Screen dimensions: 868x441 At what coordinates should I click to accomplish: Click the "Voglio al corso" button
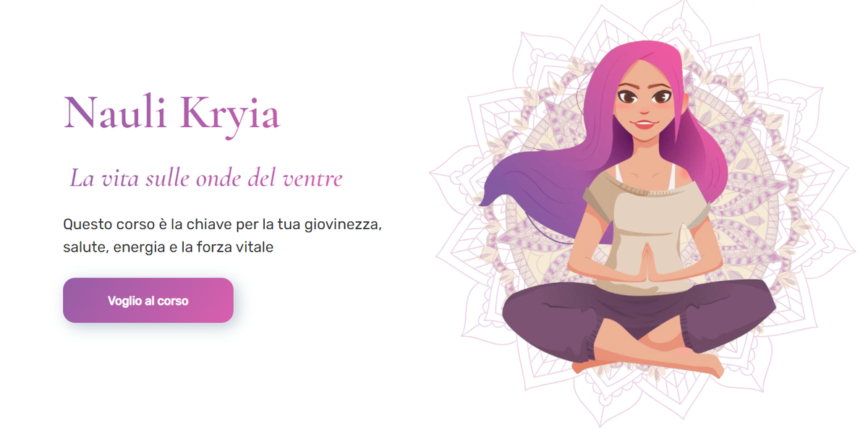tap(148, 300)
